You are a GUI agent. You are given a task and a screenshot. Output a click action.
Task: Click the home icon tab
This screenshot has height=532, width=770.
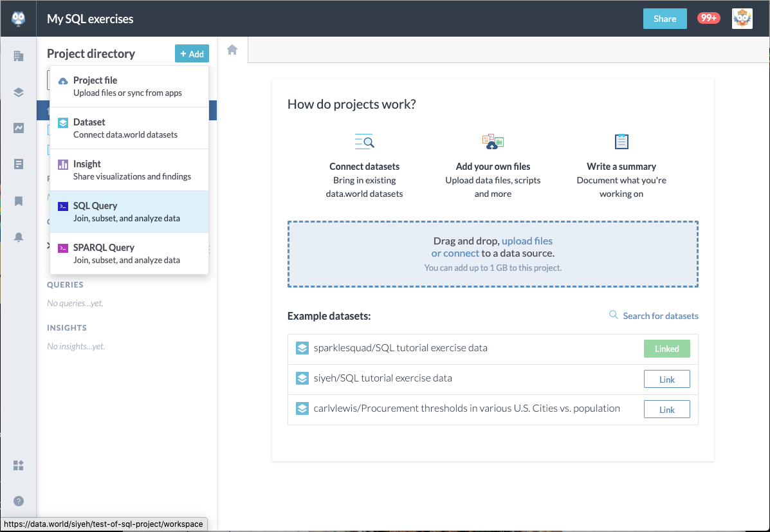(232, 50)
